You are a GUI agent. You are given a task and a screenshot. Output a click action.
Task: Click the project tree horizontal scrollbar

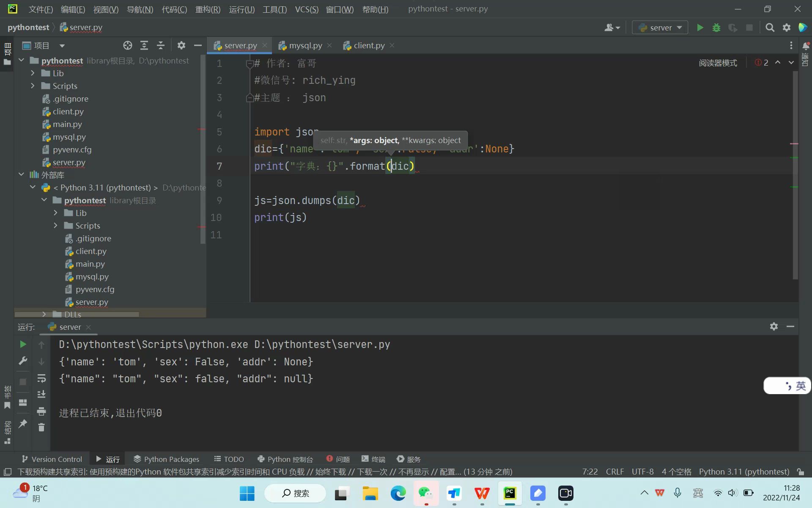[x=77, y=315]
